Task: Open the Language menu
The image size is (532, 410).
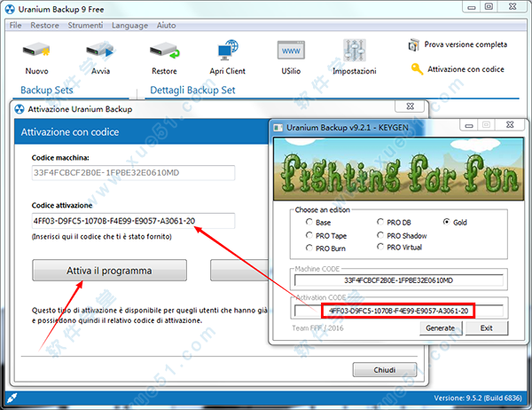Action: tap(129, 26)
